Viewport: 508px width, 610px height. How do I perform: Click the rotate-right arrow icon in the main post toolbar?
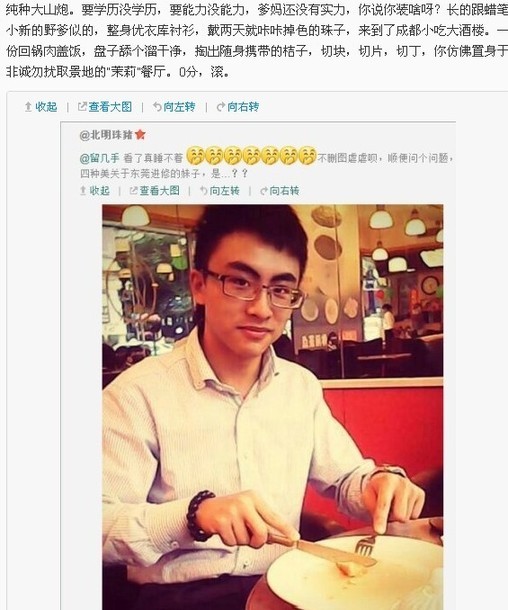pyautogui.click(x=221, y=107)
